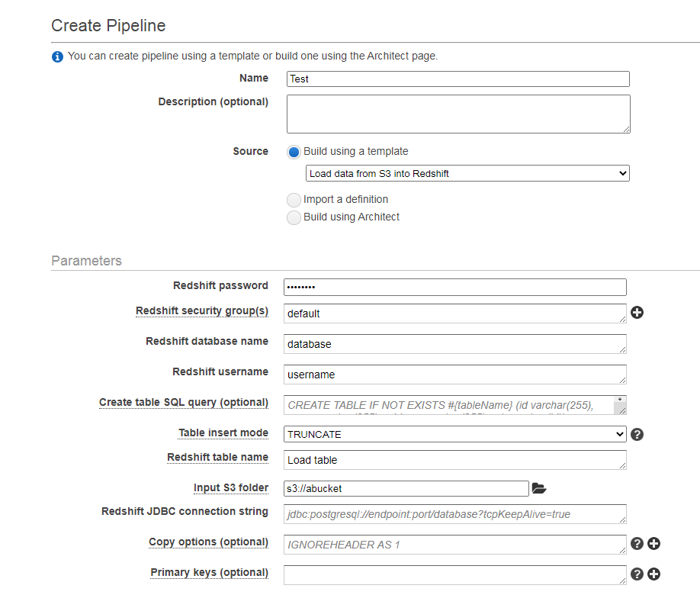The width and height of the screenshot is (700, 611).
Task: Choose Build using Architect option
Action: pos(294,217)
